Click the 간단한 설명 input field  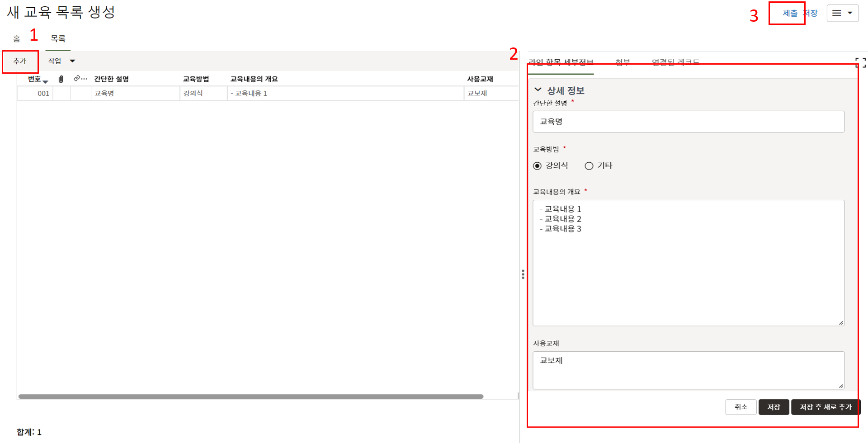pyautogui.click(x=688, y=122)
